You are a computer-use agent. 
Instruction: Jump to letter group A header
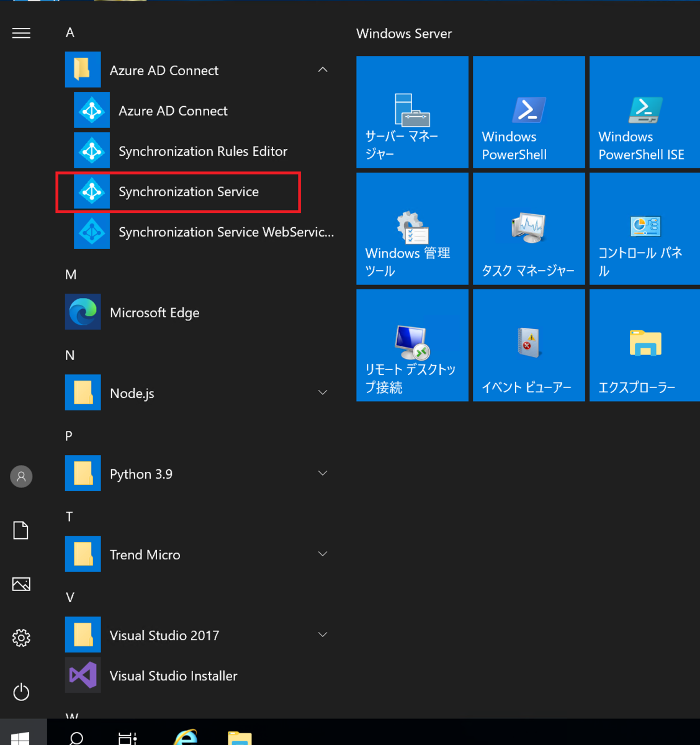tap(70, 32)
